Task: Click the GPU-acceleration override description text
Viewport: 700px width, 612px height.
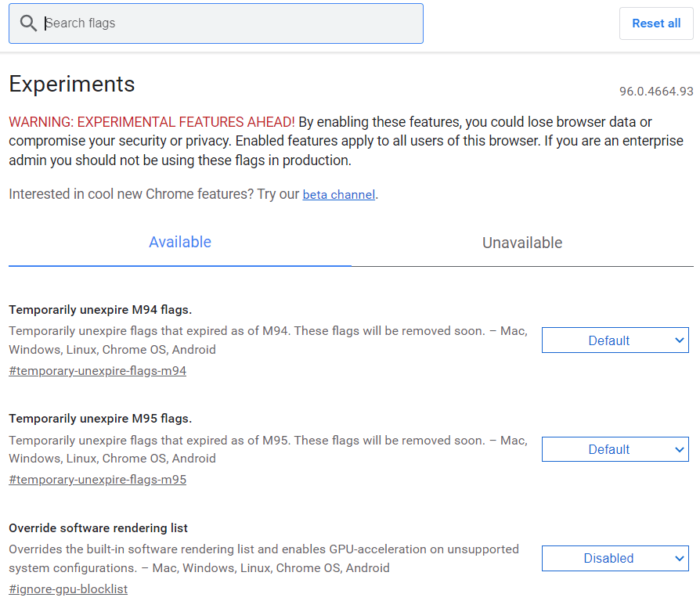Action: click(x=262, y=558)
